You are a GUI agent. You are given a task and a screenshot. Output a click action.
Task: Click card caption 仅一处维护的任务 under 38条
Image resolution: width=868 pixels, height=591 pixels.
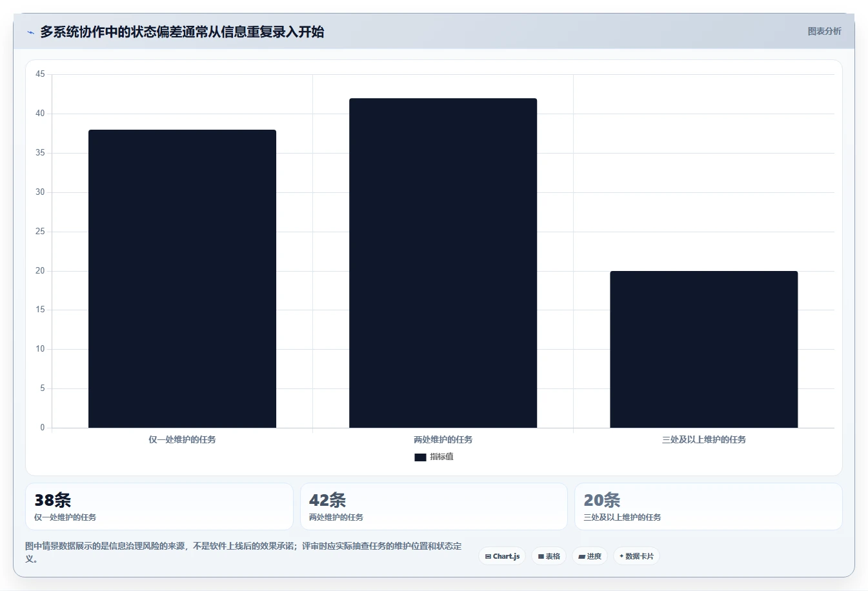coord(65,517)
